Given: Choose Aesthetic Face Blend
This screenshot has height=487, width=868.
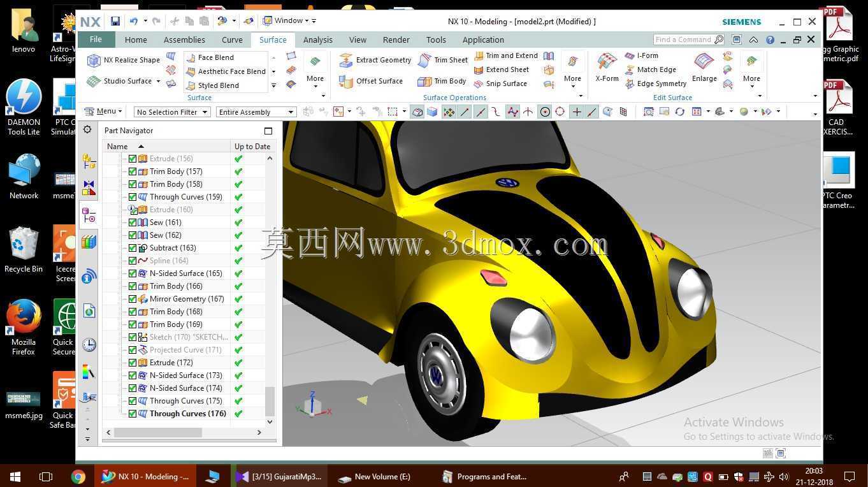Looking at the screenshot, I should 226,71.
